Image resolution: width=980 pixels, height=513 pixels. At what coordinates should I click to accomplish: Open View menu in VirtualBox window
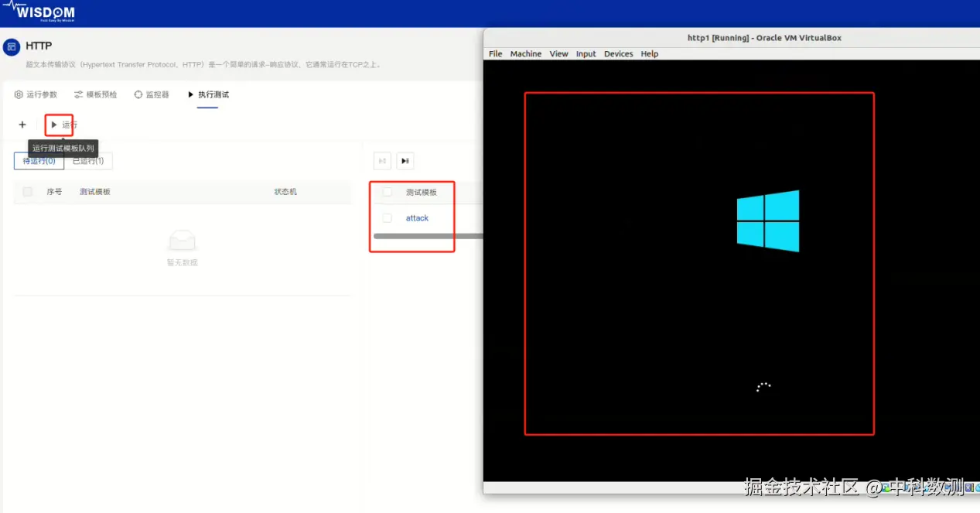pos(559,54)
